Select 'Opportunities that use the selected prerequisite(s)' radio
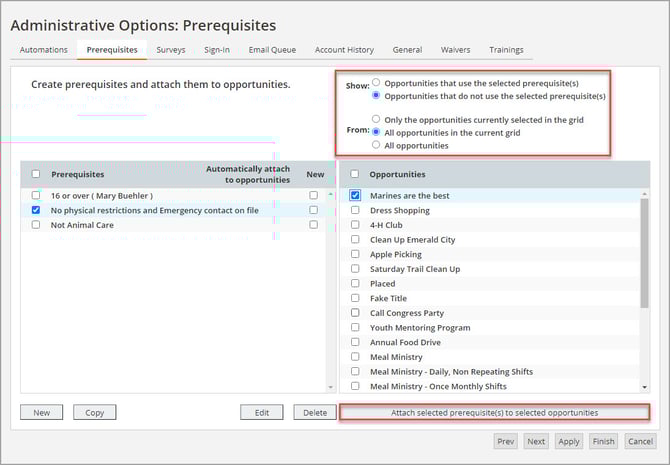Viewport: 670px width, 465px height. pos(376,83)
